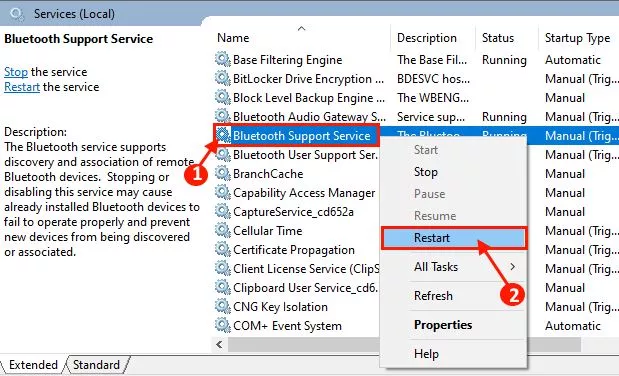Sort by the Status column header

pos(498,38)
